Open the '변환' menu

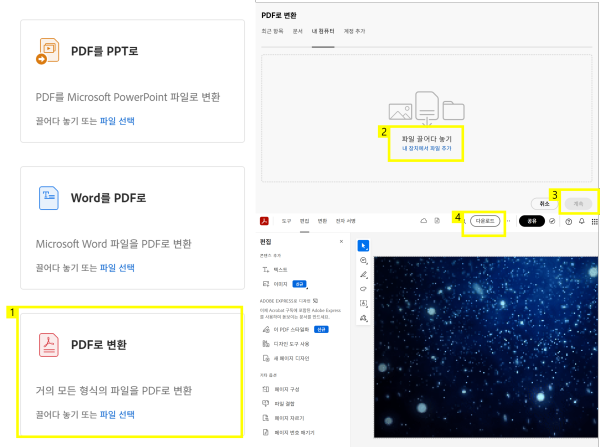pos(323,221)
